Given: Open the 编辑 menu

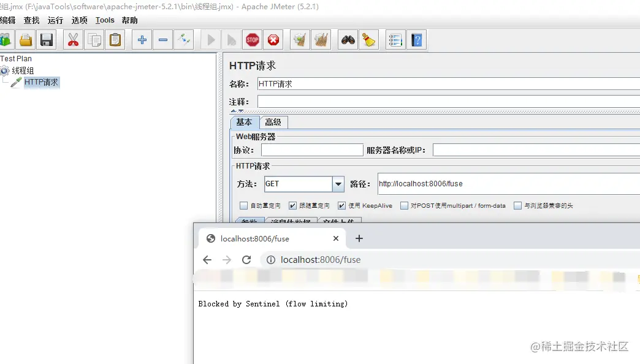Looking at the screenshot, I should pos(8,20).
